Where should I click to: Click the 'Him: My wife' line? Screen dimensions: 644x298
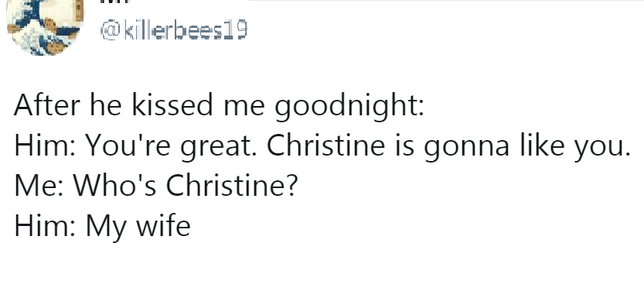click(102, 226)
